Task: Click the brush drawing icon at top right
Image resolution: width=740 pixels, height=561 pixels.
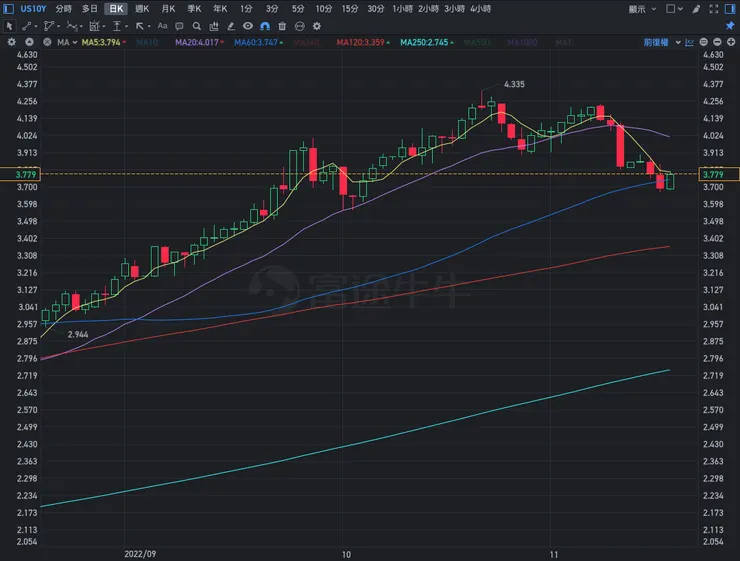Action: pyautogui.click(x=696, y=9)
